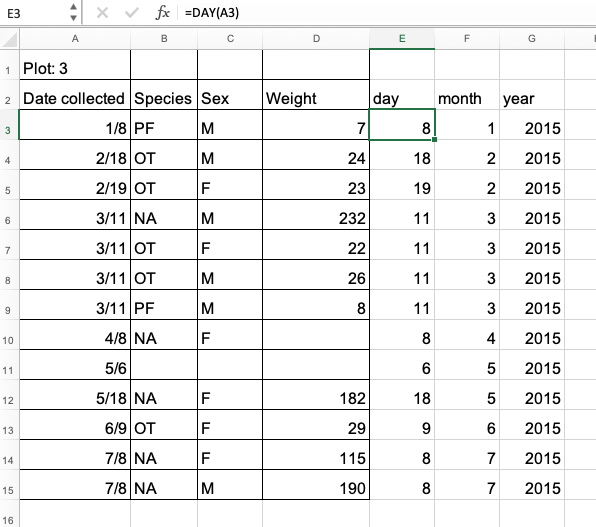Click empty species cell in row 11
Image resolution: width=596 pixels, height=527 pixels.
164,365
